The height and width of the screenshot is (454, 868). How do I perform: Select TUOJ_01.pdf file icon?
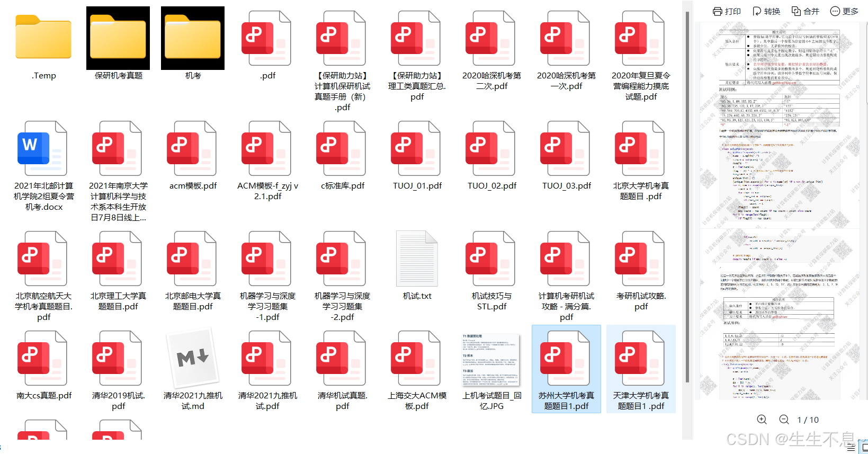pos(417,148)
